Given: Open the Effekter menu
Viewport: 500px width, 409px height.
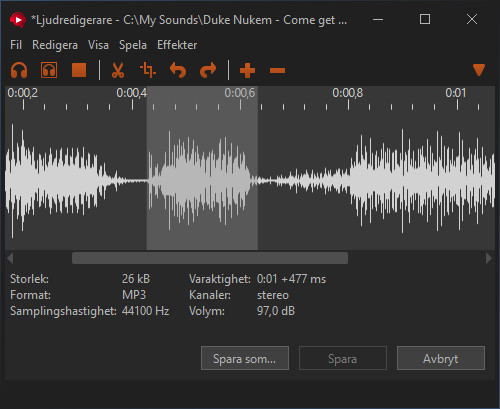Looking at the screenshot, I should (x=177, y=45).
